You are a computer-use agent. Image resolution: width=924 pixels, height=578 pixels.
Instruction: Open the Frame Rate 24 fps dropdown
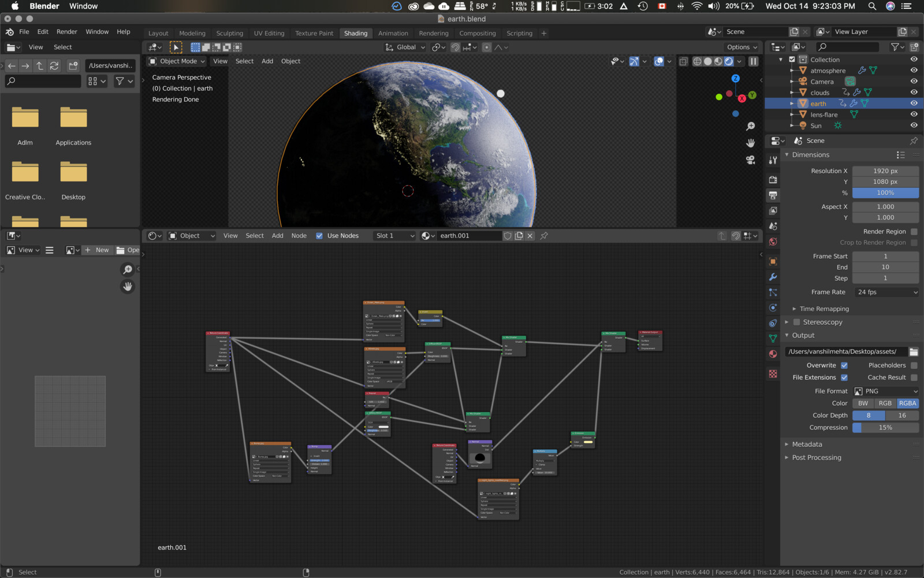[x=886, y=292]
